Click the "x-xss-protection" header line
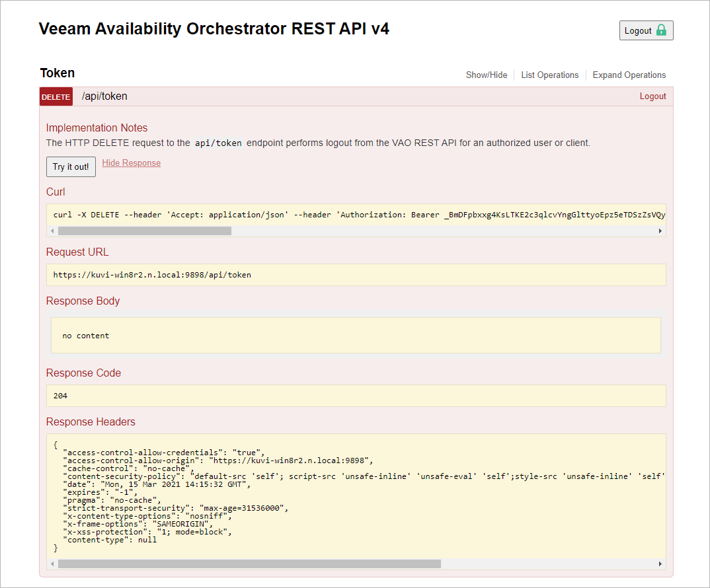This screenshot has width=710, height=588. (x=147, y=532)
